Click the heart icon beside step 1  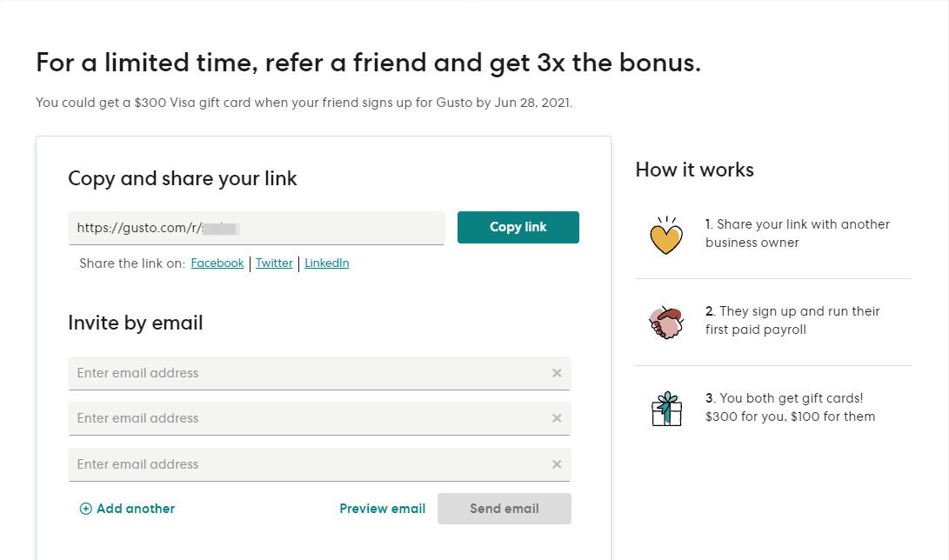[x=666, y=234]
